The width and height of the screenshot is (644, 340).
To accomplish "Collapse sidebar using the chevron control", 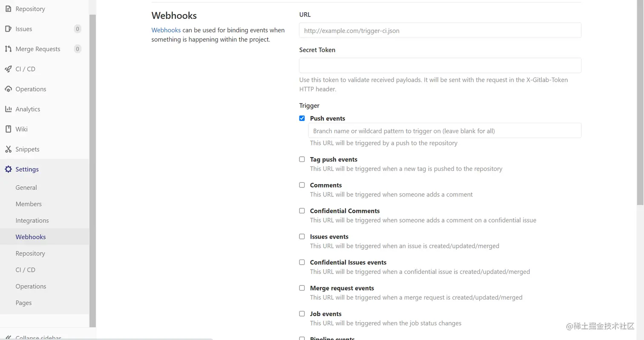I will click(8, 337).
